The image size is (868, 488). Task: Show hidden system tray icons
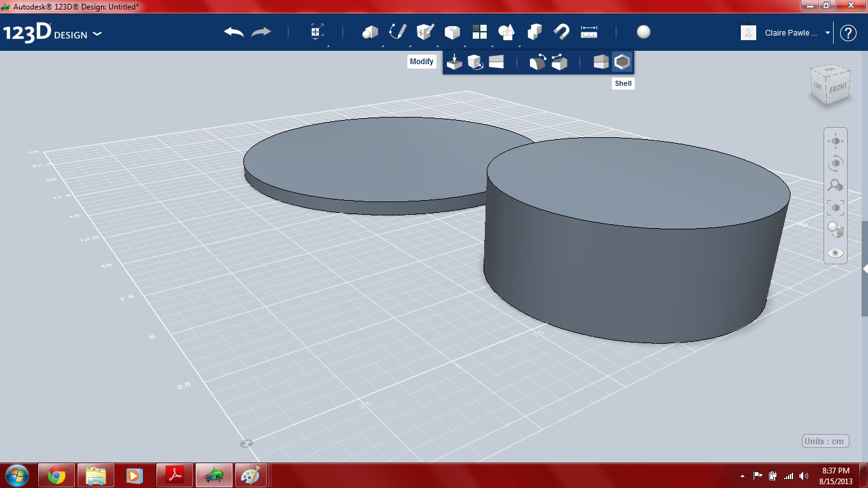point(742,476)
